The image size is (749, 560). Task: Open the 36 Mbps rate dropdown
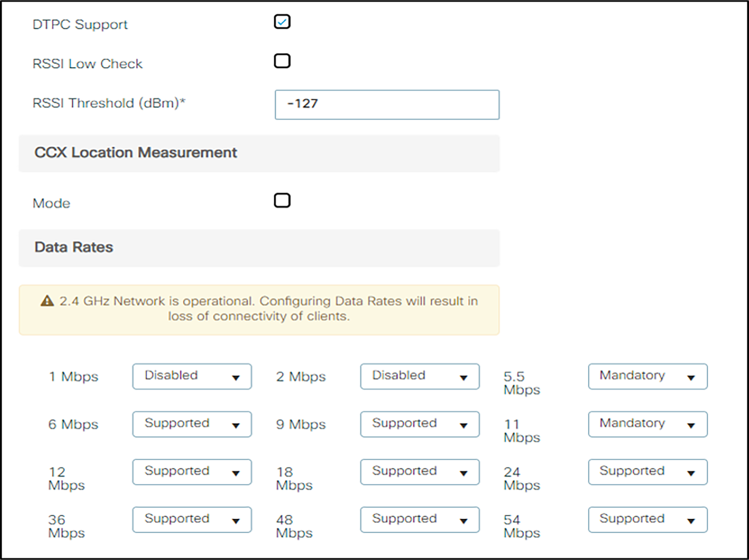[192, 520]
